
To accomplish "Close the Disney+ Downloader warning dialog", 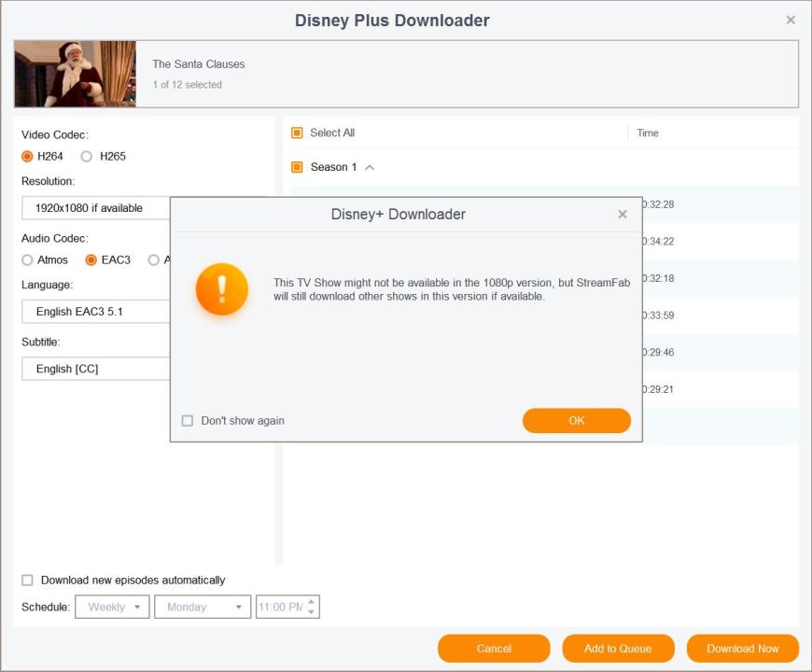I will [x=623, y=215].
